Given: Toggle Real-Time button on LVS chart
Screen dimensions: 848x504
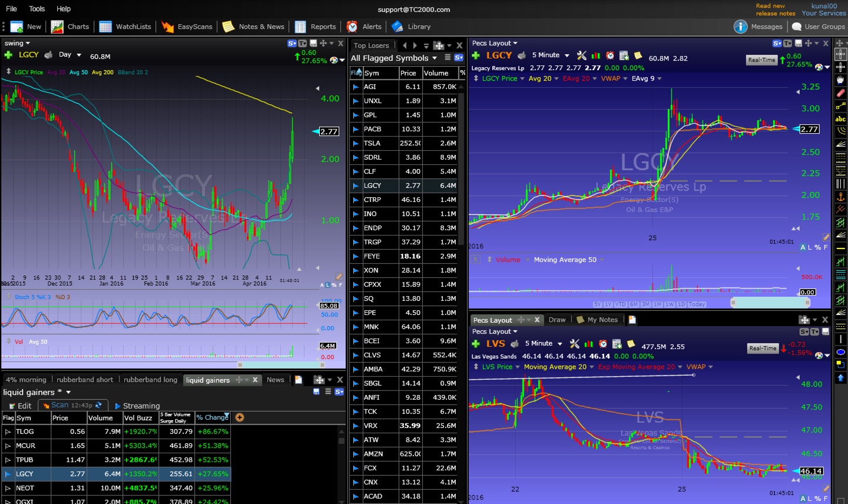Looking at the screenshot, I should pyautogui.click(x=763, y=349).
